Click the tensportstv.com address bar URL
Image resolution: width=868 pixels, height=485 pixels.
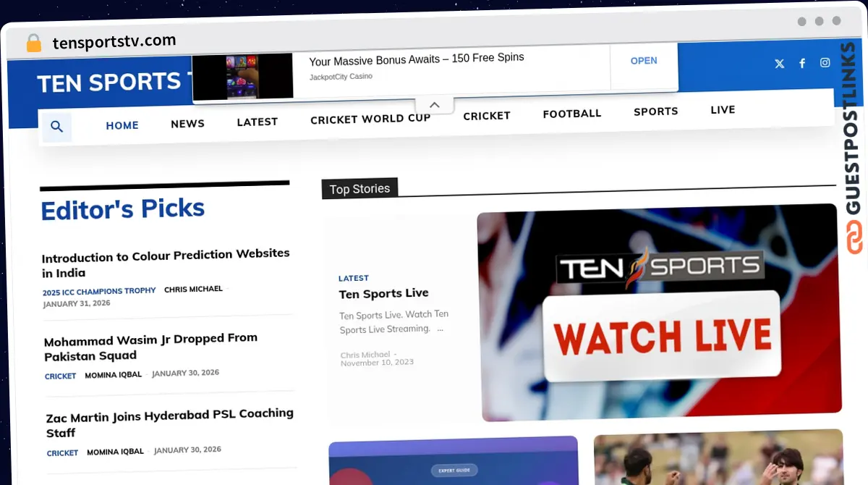[114, 42]
